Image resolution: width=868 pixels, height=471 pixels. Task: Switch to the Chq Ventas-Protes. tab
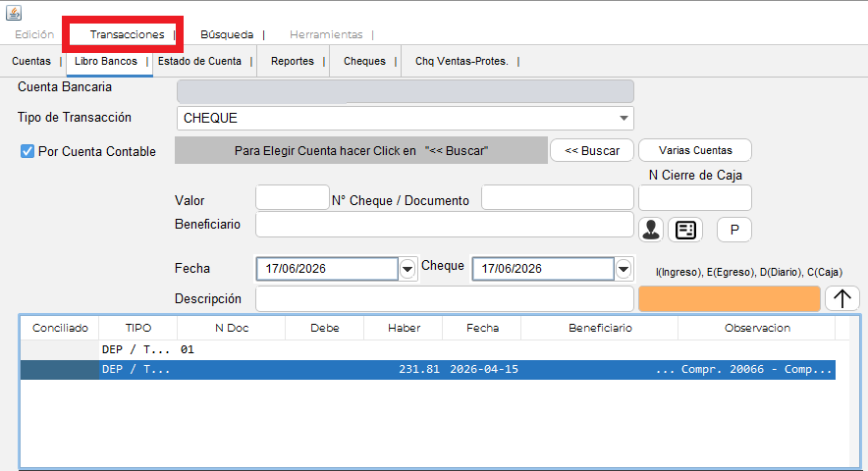(461, 61)
